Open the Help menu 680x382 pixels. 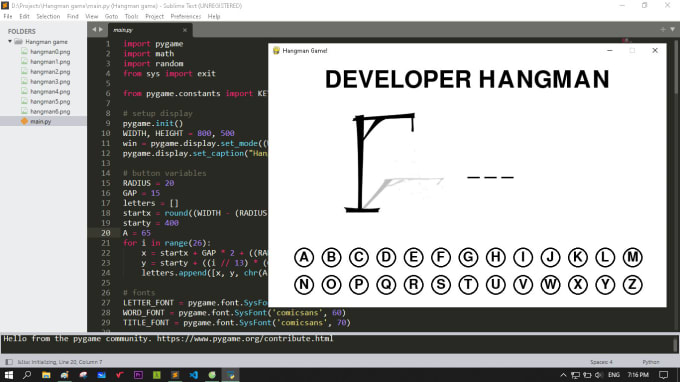[x=214, y=16]
